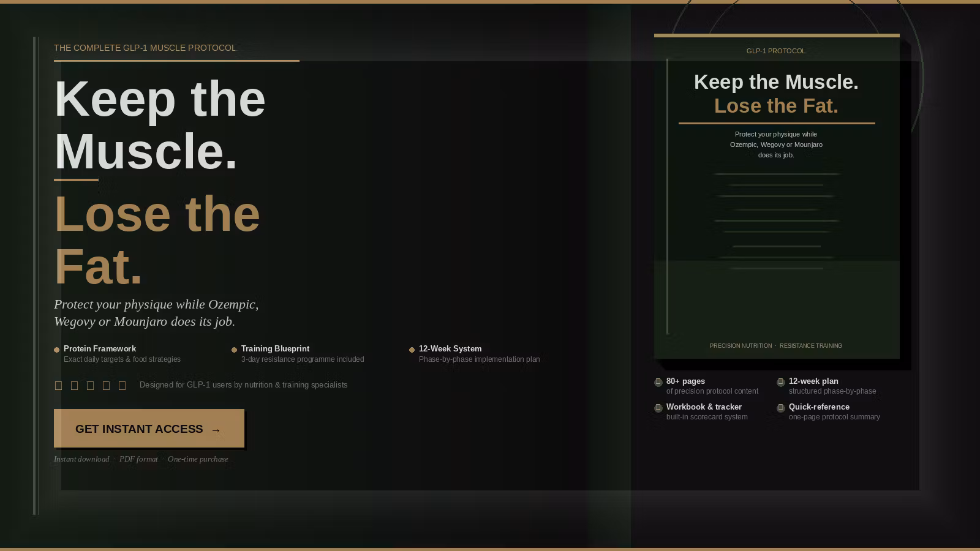The width and height of the screenshot is (980, 551).
Task: Click the Protein Framework bullet dot
Action: 57,350
